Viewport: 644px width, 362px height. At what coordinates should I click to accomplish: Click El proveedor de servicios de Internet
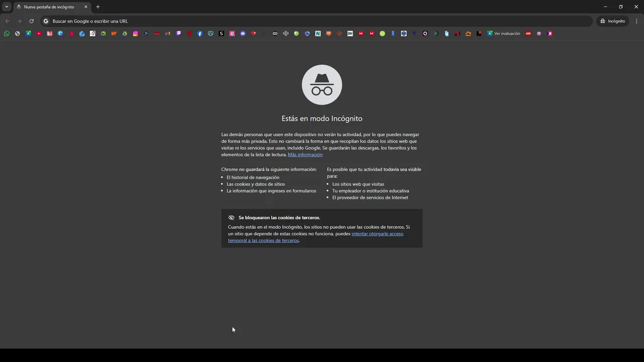370,198
